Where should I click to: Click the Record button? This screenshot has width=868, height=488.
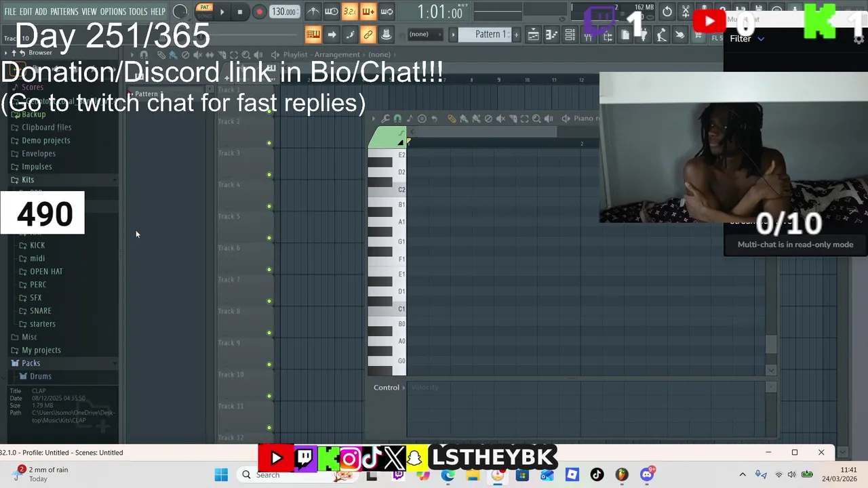click(259, 12)
